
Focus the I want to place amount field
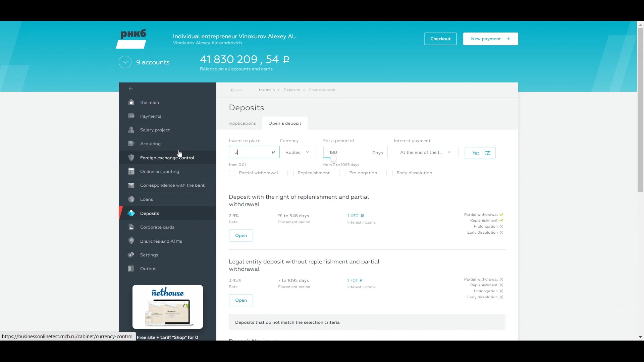(254, 152)
